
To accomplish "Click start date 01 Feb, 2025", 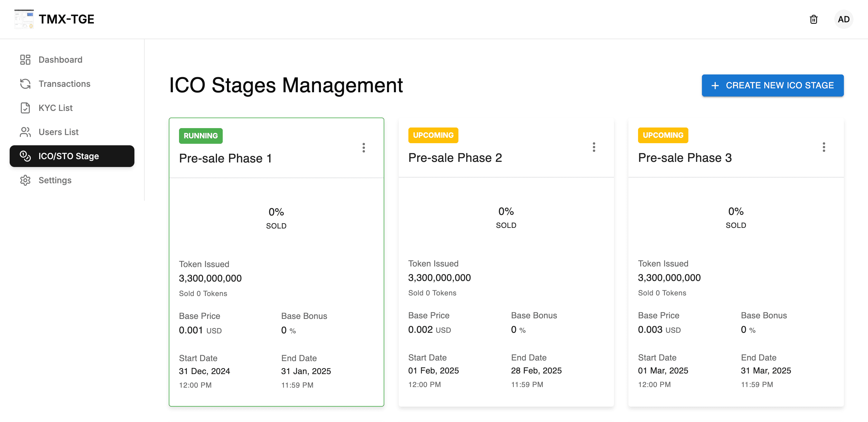I will coord(433,370).
